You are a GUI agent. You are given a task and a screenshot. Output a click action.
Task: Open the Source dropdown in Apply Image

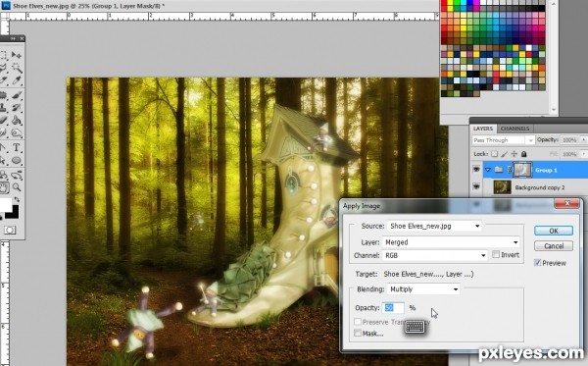coord(434,226)
